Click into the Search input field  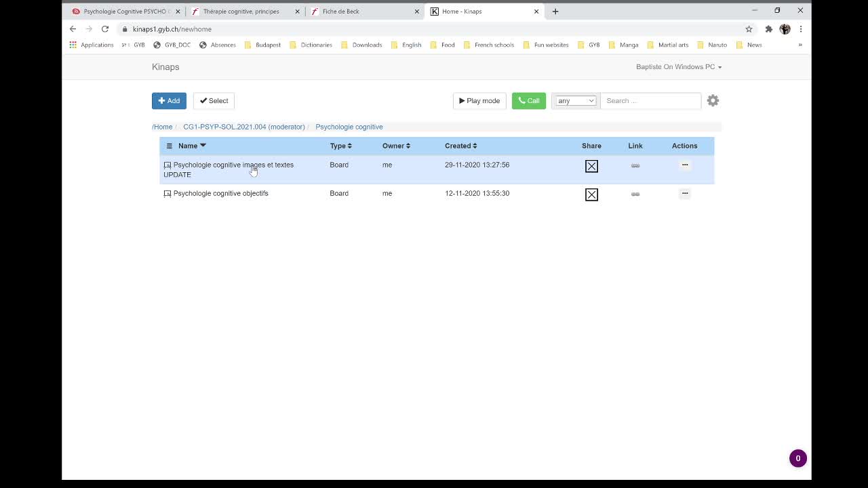[650, 101]
